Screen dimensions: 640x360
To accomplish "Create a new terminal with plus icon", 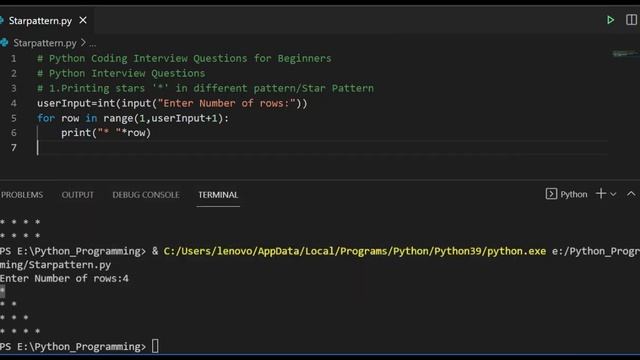I will [x=601, y=194].
